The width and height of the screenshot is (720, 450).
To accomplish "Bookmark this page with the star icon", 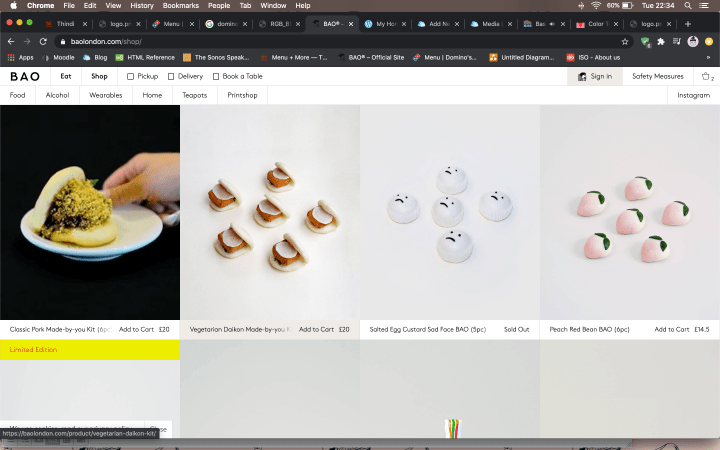I will (625, 41).
